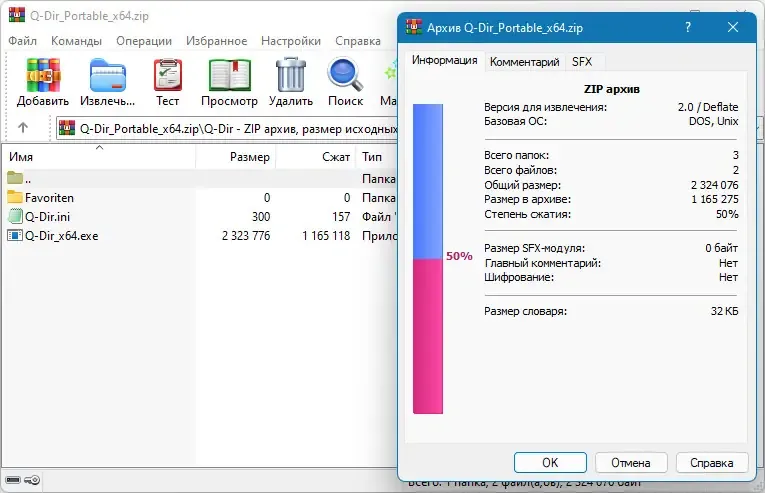The height and width of the screenshot is (493, 765).
Task: Click the Степень сжатия label
Action: coord(527,214)
